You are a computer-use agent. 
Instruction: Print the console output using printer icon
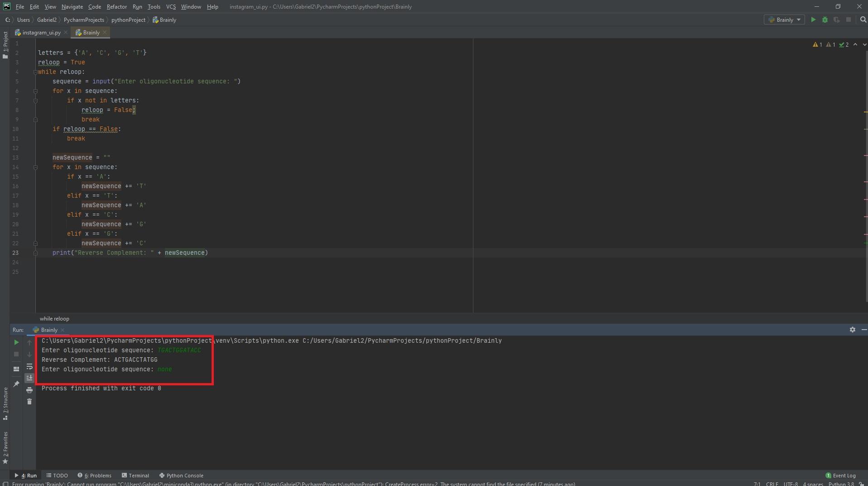coord(29,390)
